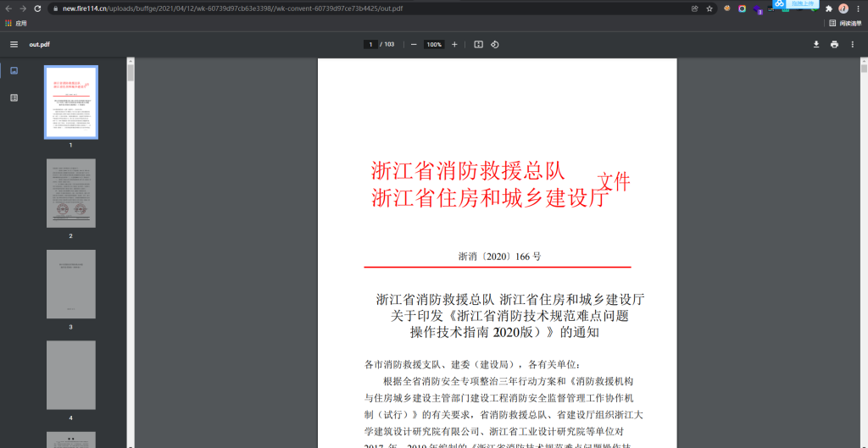Rotate the document counterclockwise
The width and height of the screenshot is (868, 448).
[x=495, y=44]
